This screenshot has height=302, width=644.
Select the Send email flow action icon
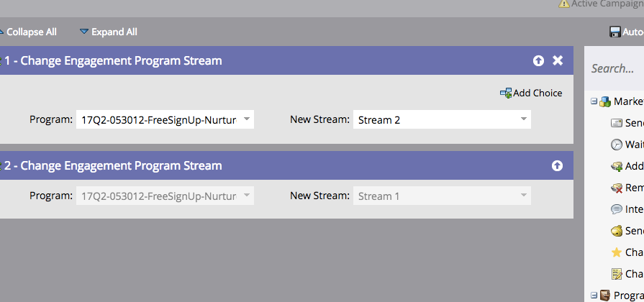617,123
